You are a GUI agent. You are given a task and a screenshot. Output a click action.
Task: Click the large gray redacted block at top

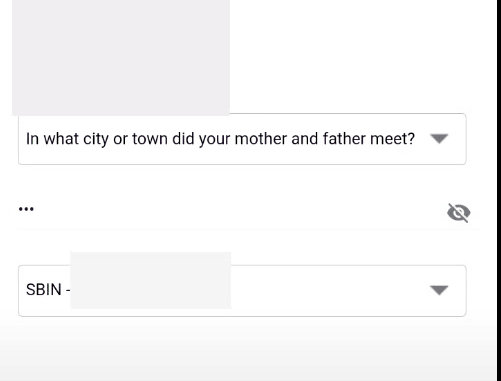coord(121,57)
